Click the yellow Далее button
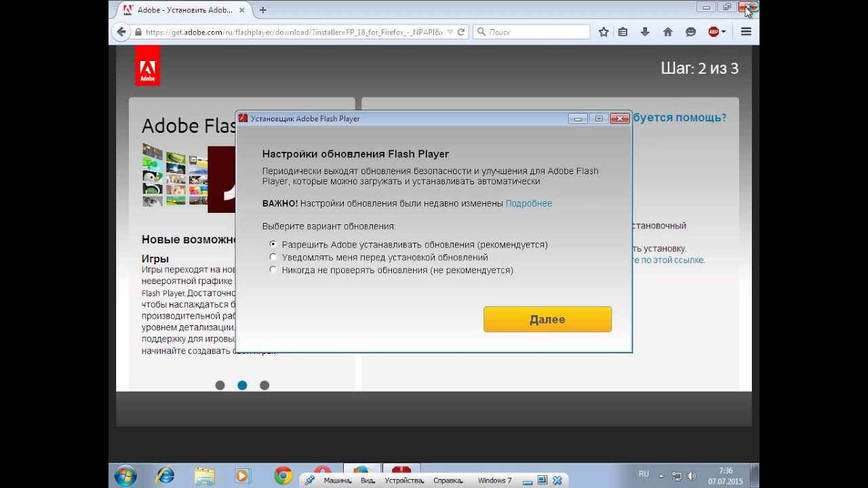868x488 pixels. click(x=547, y=319)
